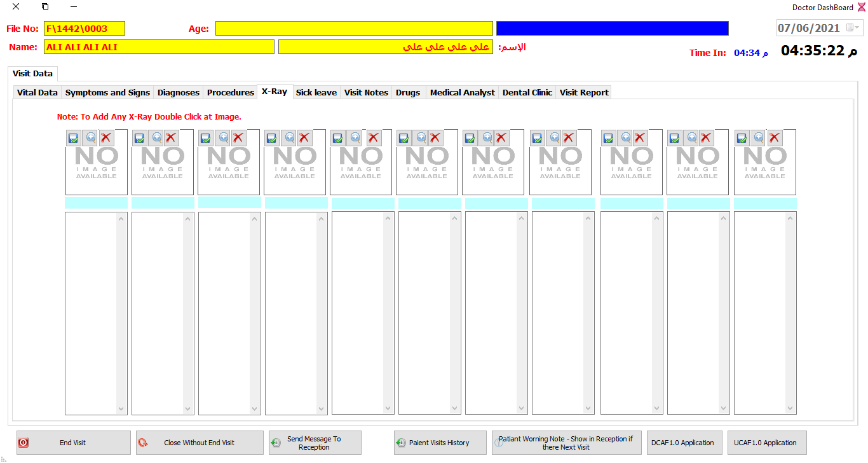868x463 pixels.
Task: Click zoom magnifier on ninth X-ray slot
Action: point(625,138)
